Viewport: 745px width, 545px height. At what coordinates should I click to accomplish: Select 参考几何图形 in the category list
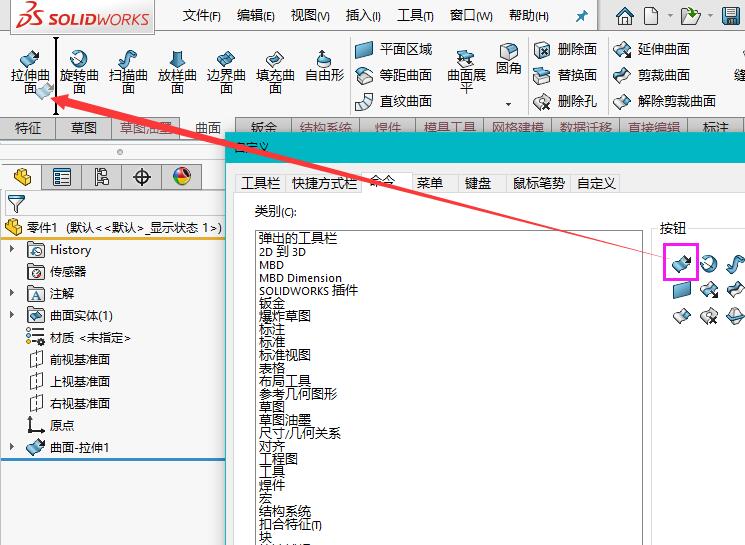pos(298,394)
